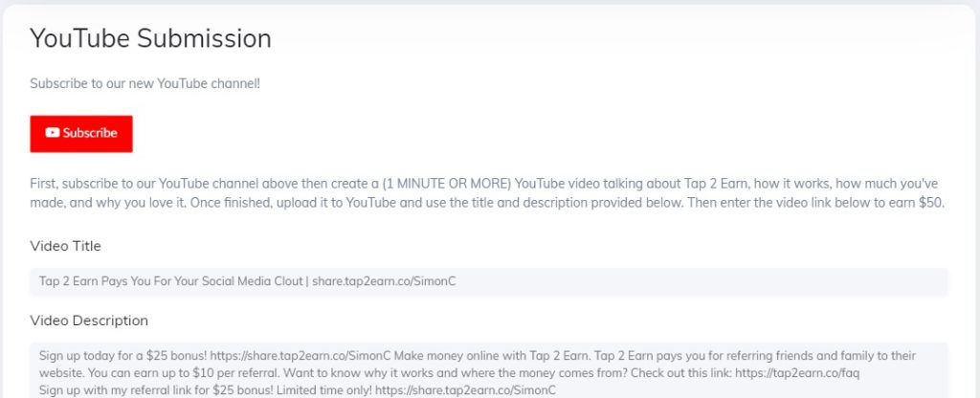980x398 pixels.
Task: Click the 'Video Title' label
Action: point(66,246)
